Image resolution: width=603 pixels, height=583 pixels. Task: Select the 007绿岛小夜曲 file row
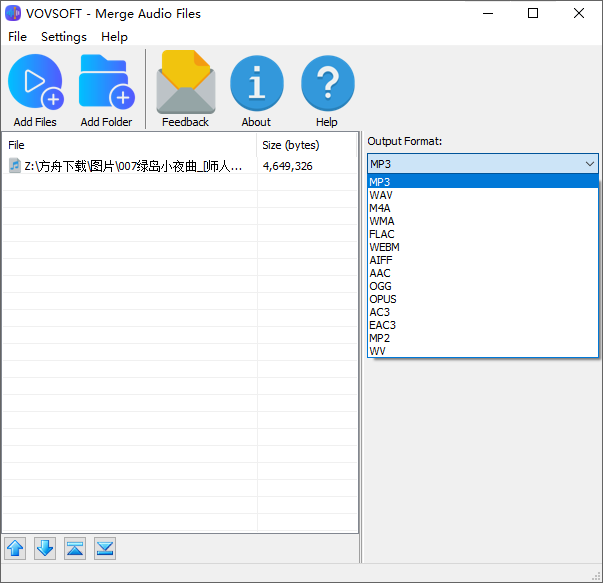[x=180, y=166]
